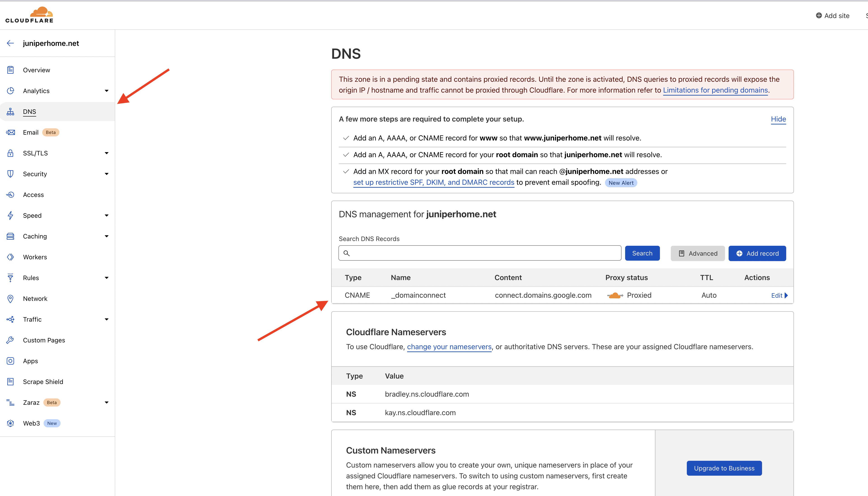The height and width of the screenshot is (496, 868).
Task: Click the Traffic routing icon
Action: 11,319
